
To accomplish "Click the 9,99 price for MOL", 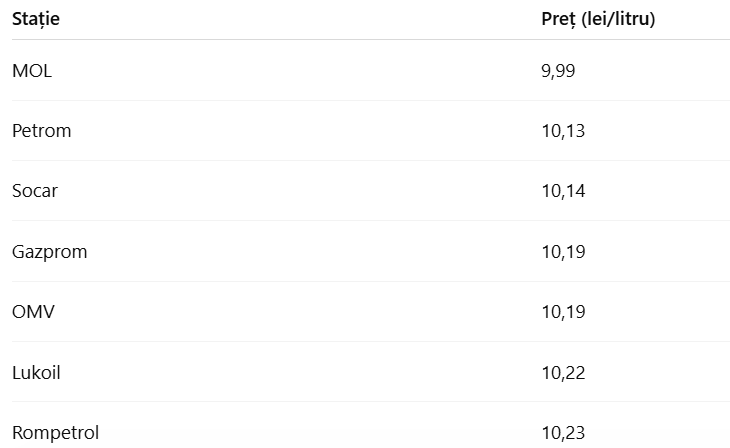I will pos(558,71).
